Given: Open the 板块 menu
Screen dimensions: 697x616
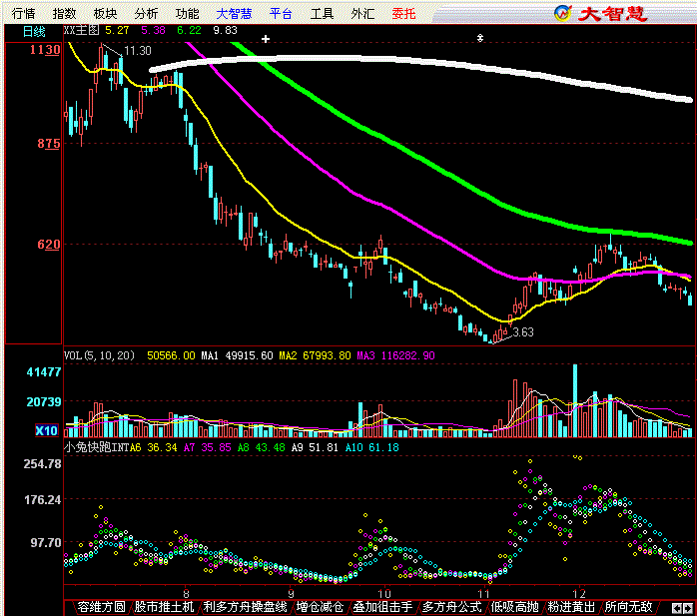Looking at the screenshot, I should pyautogui.click(x=106, y=13).
